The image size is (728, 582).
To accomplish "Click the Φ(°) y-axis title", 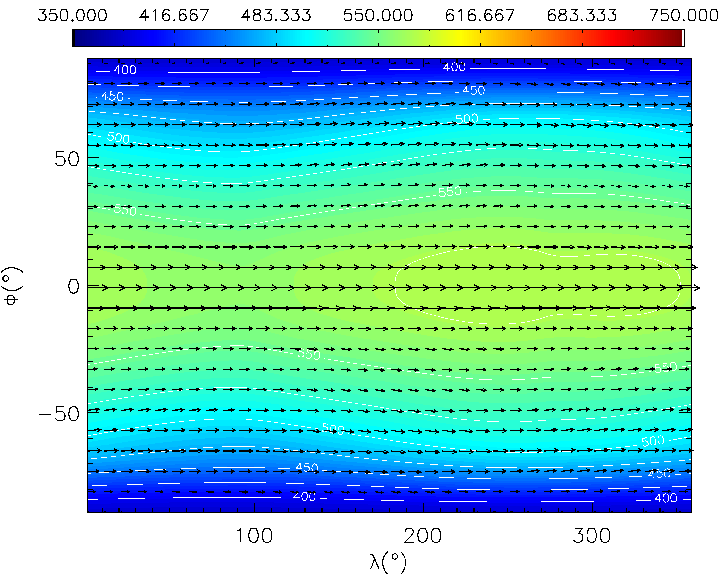I will tap(12, 286).
